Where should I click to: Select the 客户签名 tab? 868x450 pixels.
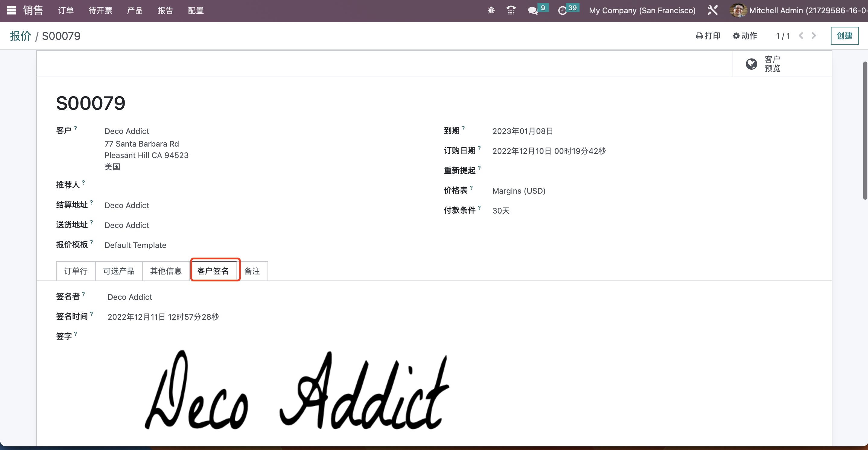click(x=213, y=271)
